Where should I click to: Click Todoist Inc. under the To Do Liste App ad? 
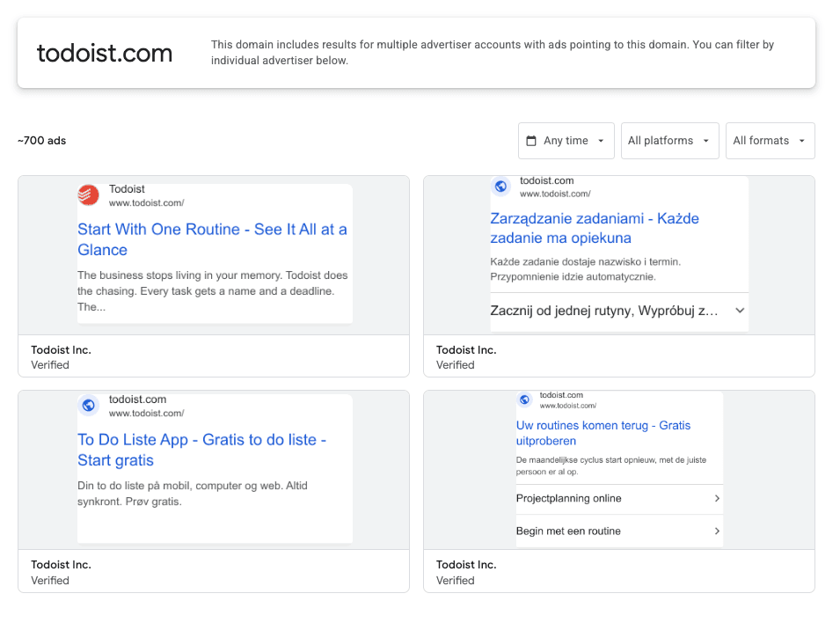point(61,565)
